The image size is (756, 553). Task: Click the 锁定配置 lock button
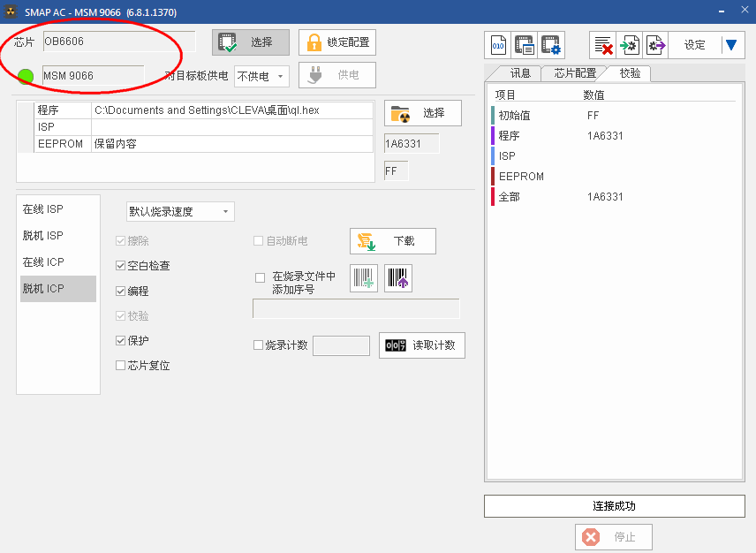(337, 42)
